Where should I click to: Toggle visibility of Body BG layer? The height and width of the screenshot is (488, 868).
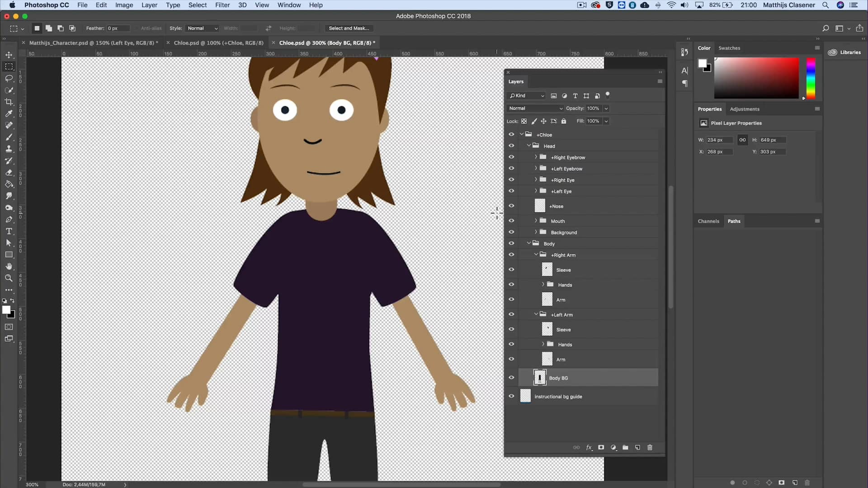tap(511, 377)
